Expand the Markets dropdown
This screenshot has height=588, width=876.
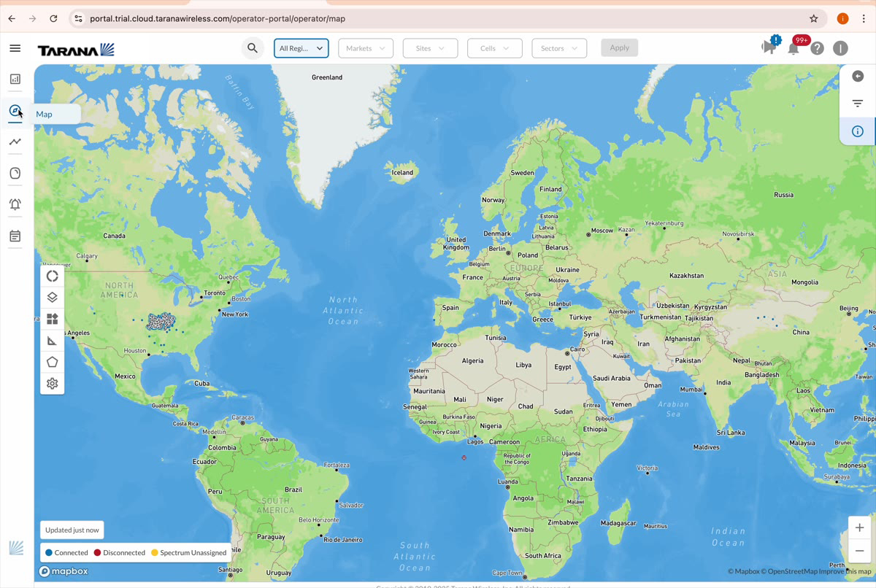(x=366, y=47)
